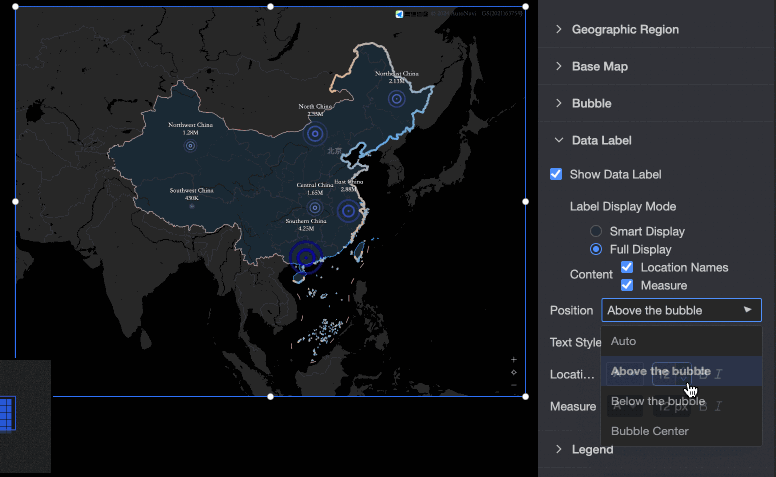The width and height of the screenshot is (776, 477).
Task: Uncheck the Measure content checkbox
Action: tap(627, 286)
